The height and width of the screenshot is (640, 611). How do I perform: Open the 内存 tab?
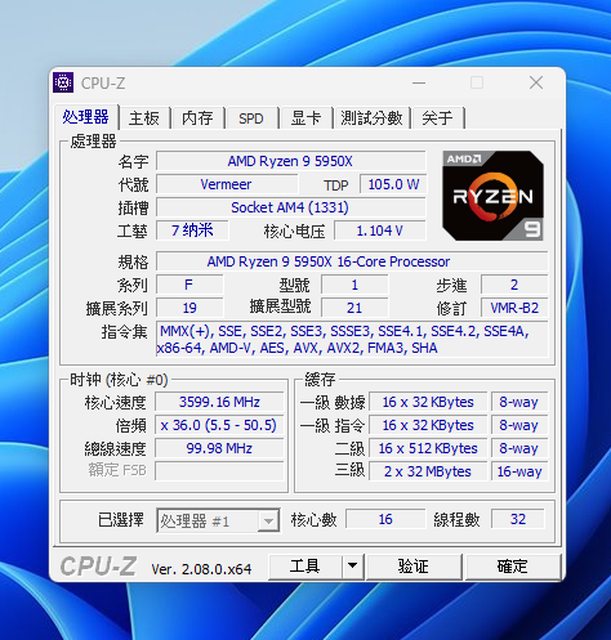point(198,118)
